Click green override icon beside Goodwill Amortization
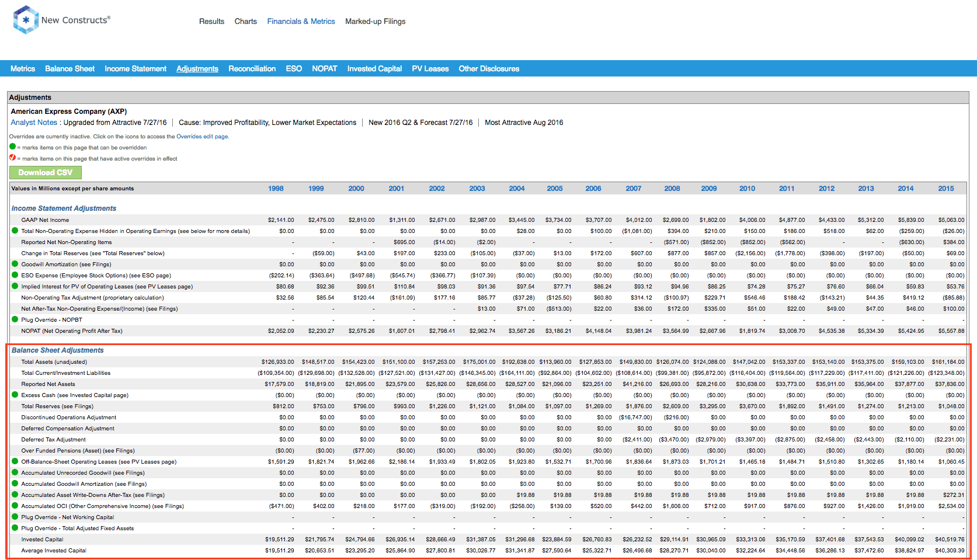 coord(15,264)
